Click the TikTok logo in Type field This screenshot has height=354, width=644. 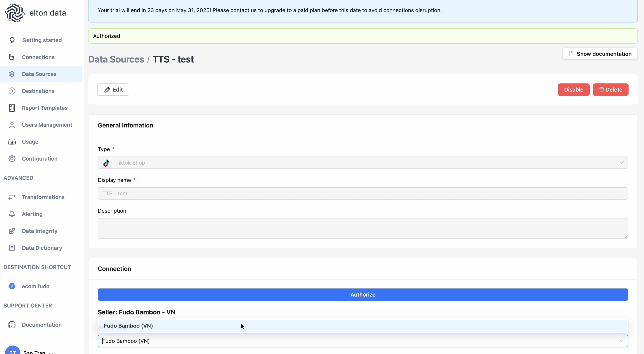[106, 163]
